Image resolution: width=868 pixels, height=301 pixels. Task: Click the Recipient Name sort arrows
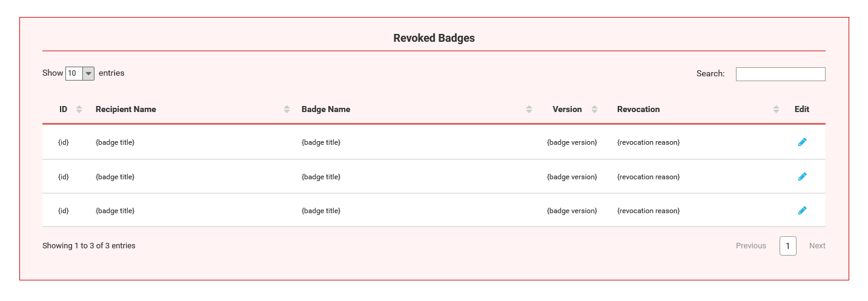[287, 110]
